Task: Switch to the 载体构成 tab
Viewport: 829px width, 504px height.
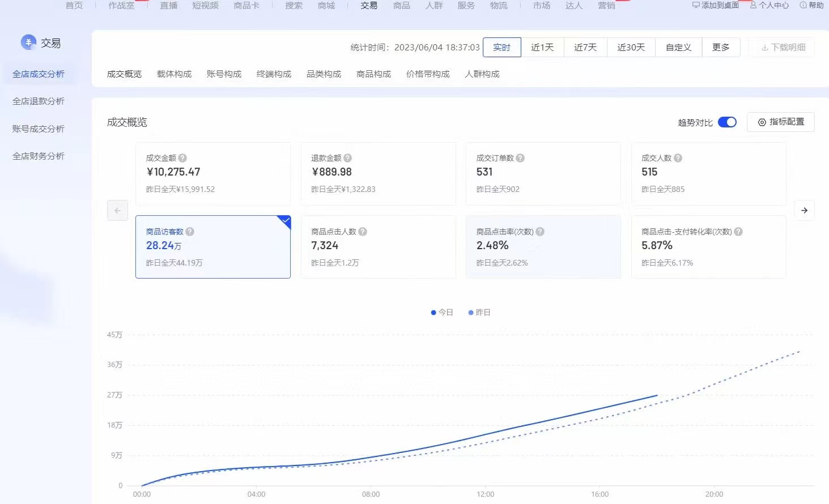Action: (174, 74)
